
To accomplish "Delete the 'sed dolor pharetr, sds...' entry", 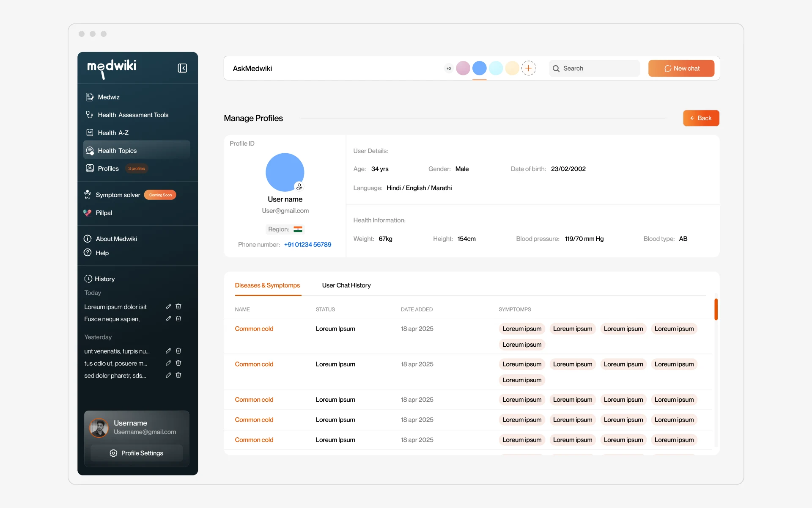I will click(178, 375).
